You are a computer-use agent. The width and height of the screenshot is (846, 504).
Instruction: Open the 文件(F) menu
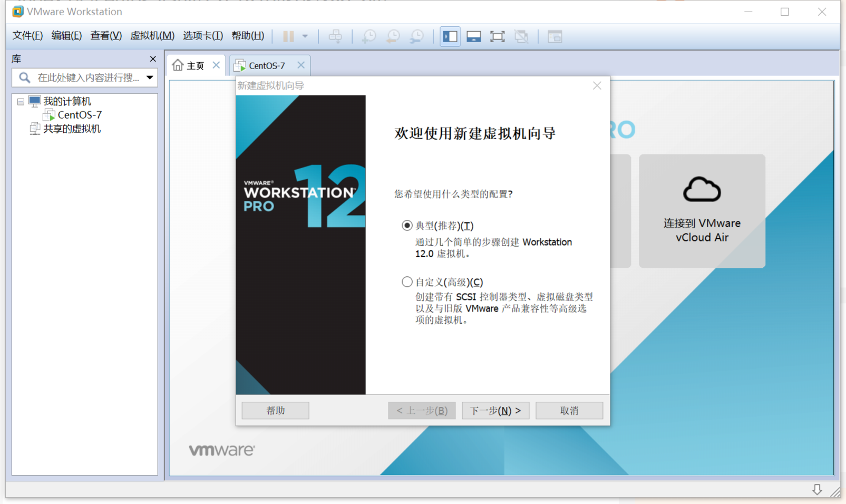coord(27,35)
